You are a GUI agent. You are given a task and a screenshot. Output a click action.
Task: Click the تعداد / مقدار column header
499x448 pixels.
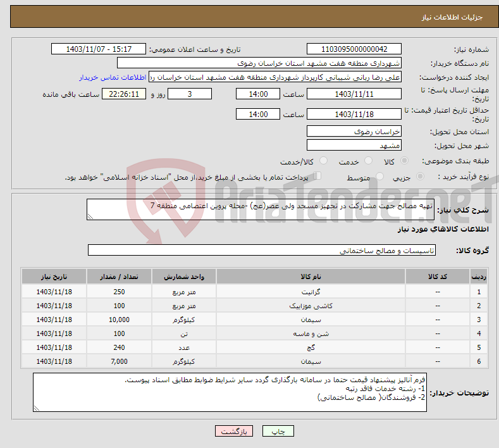click(x=119, y=277)
